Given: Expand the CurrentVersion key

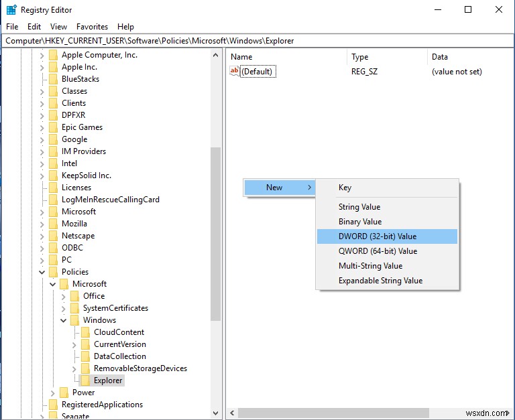Looking at the screenshot, I should click(x=74, y=345).
